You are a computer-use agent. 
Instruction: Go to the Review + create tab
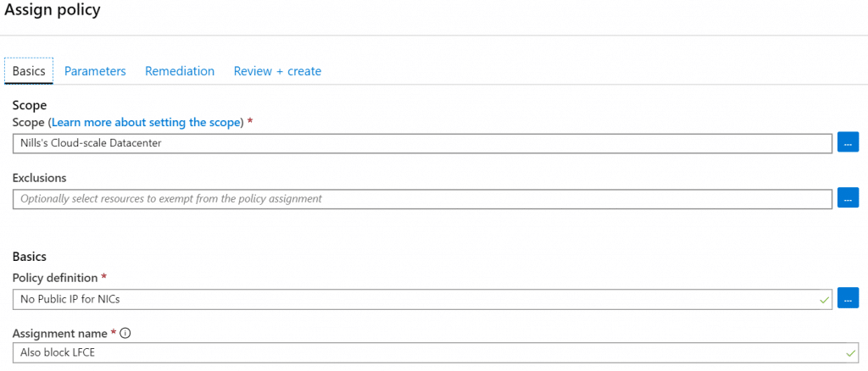point(277,71)
